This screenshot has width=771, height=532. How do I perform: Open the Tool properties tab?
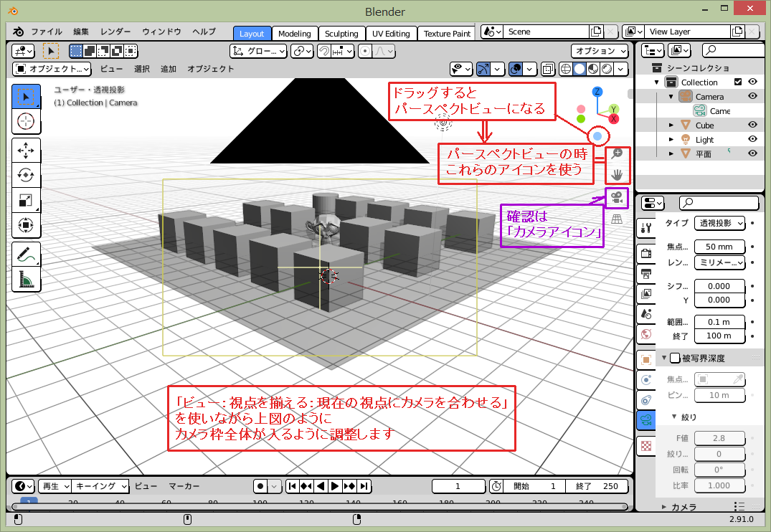tap(646, 228)
